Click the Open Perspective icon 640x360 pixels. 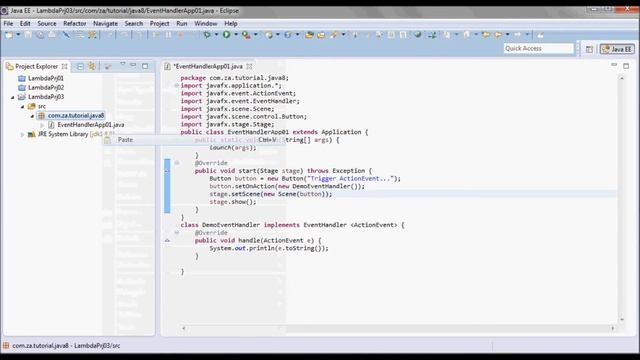(x=589, y=49)
